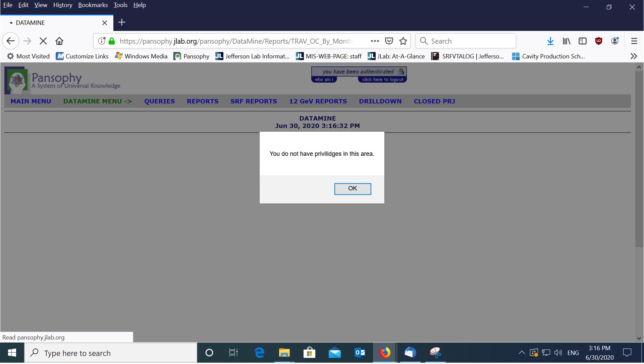Expand page actions three-dot menu
644x364 pixels.
click(x=375, y=41)
